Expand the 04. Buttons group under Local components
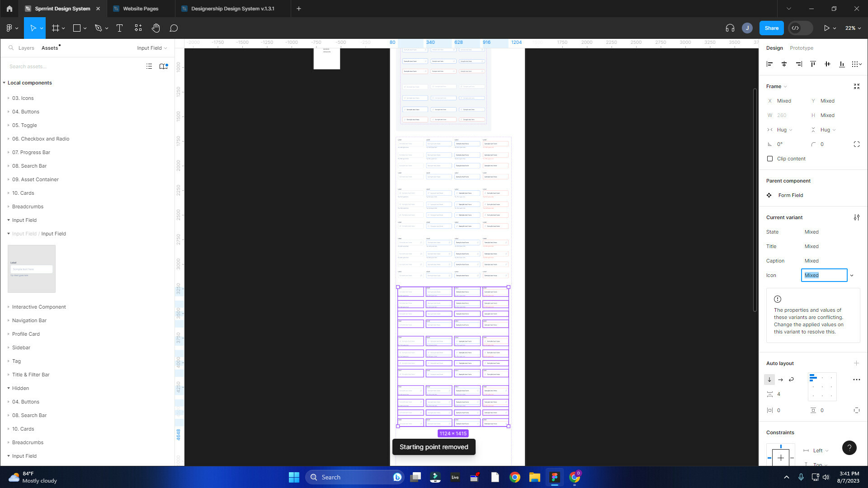The width and height of the screenshot is (868, 488). (8, 112)
